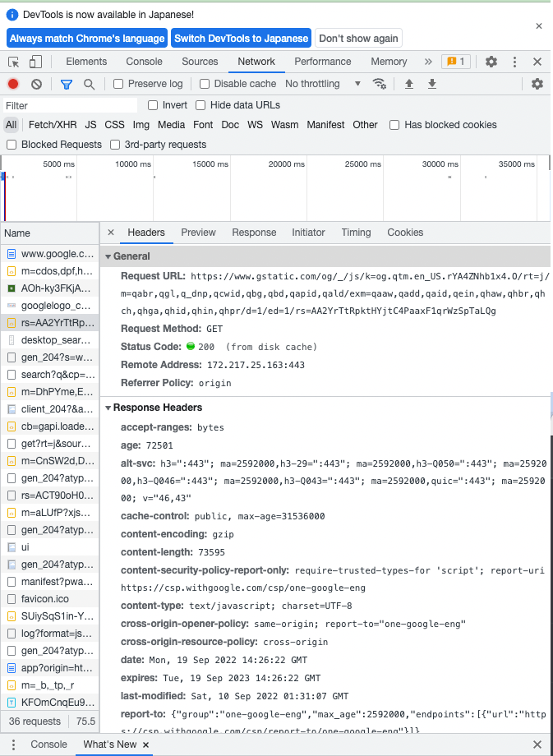This screenshot has width=553, height=756.
Task: Open the Console tab in bottom drawer
Action: (x=48, y=744)
